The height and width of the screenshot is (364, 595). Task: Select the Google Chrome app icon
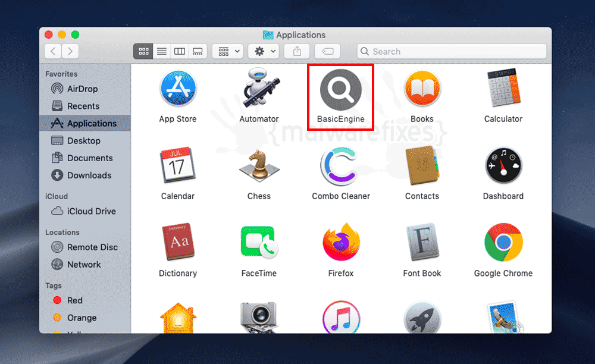503,242
